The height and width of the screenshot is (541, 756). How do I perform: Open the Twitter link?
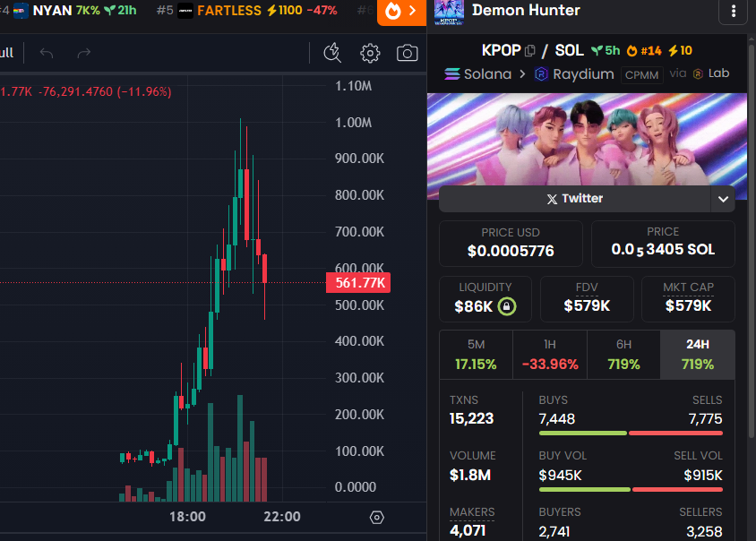[x=575, y=199]
